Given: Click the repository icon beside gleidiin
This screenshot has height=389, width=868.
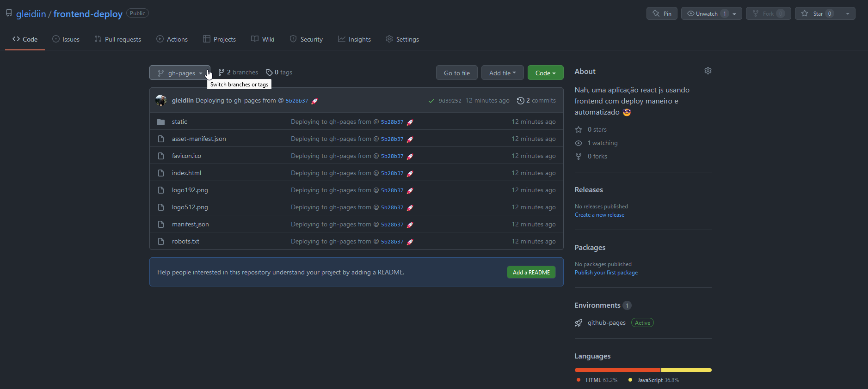Looking at the screenshot, I should [x=9, y=13].
